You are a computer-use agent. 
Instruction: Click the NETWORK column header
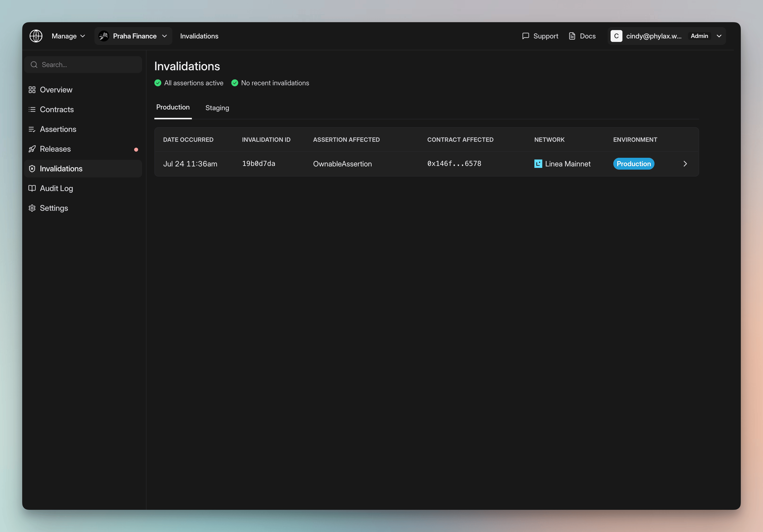(x=549, y=140)
